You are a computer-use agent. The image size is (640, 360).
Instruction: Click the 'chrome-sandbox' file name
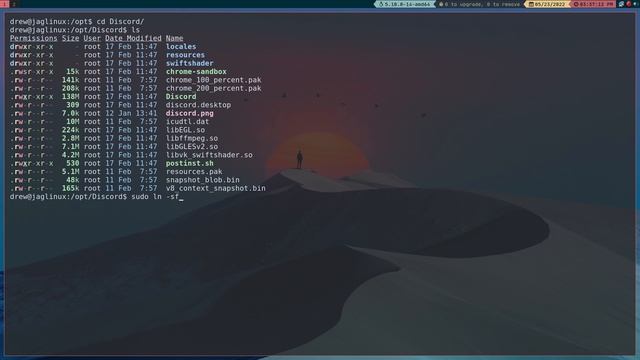coord(196,71)
